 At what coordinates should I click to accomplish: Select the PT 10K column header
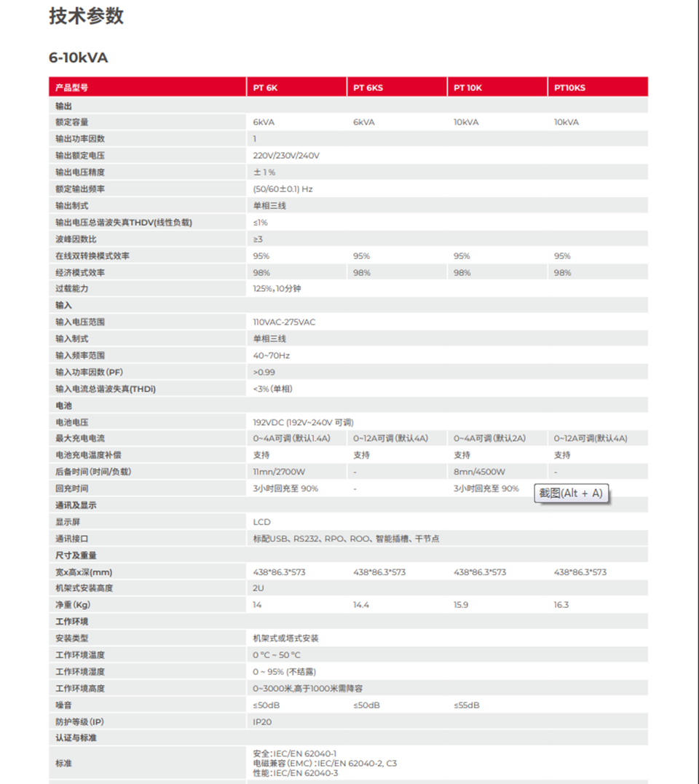(x=467, y=87)
